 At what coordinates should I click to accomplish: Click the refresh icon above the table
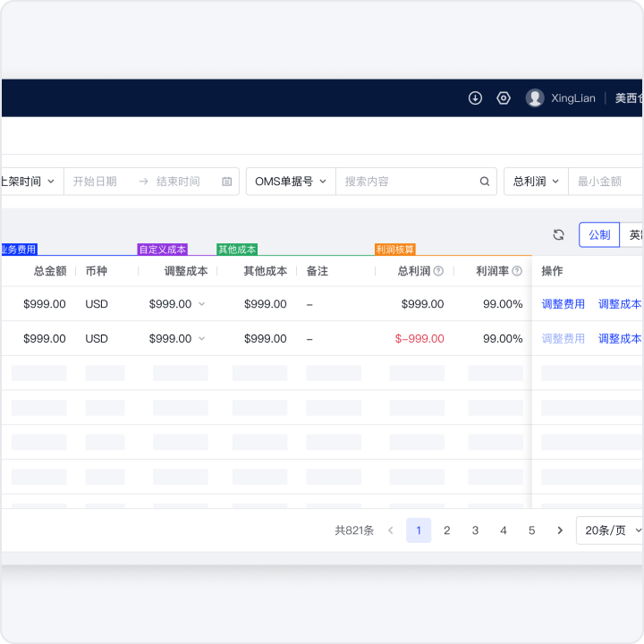coord(558,234)
